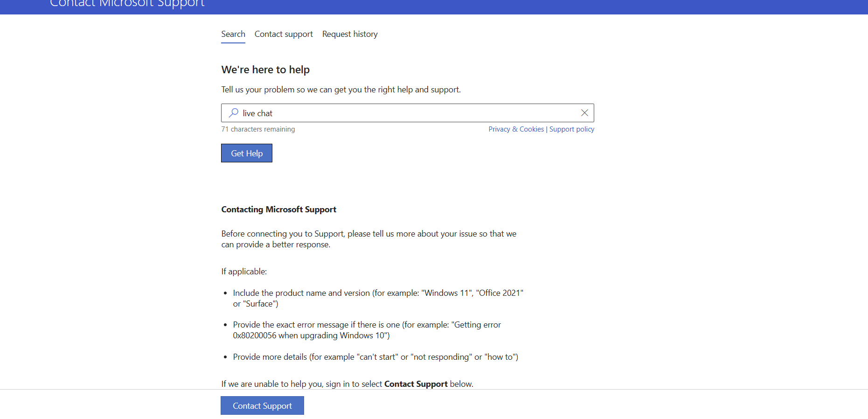Click the 'If applicable:' text

click(x=244, y=272)
